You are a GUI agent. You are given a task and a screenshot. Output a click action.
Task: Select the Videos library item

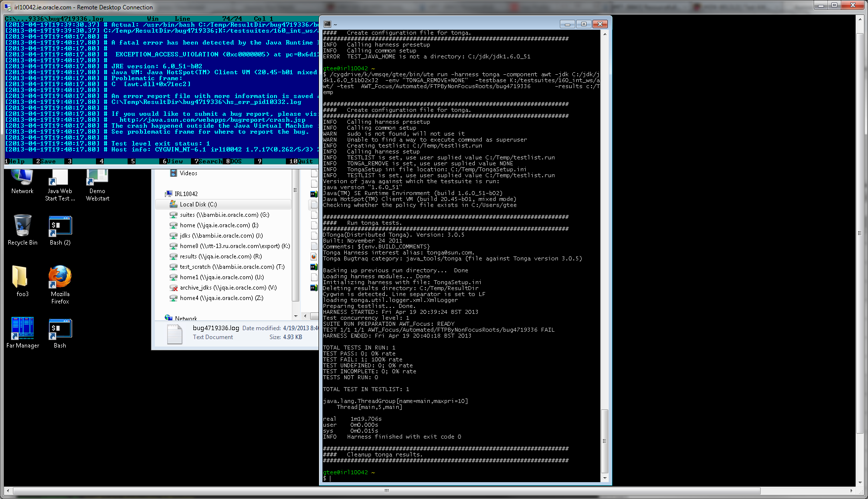tap(188, 173)
